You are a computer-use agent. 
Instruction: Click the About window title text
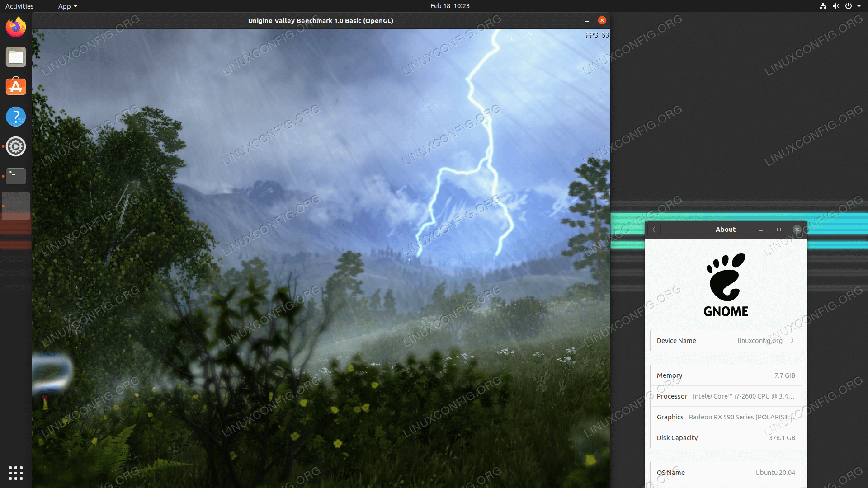(x=726, y=230)
